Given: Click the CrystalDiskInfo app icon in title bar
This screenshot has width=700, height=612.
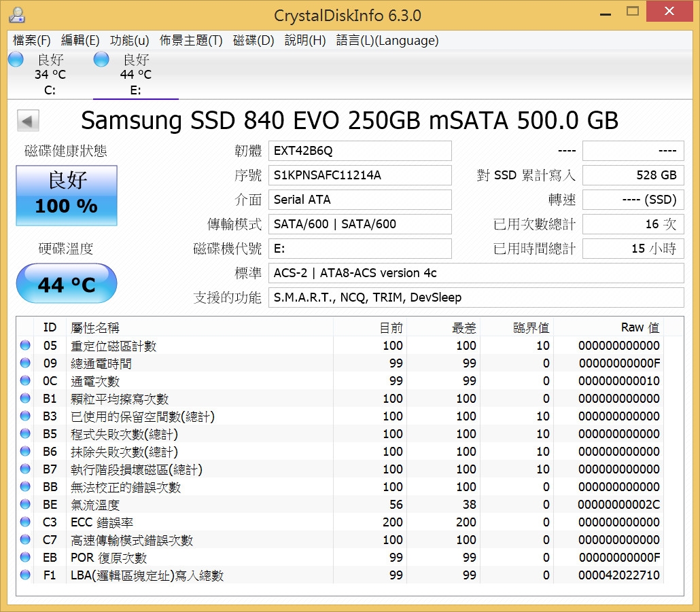Looking at the screenshot, I should (17, 15).
